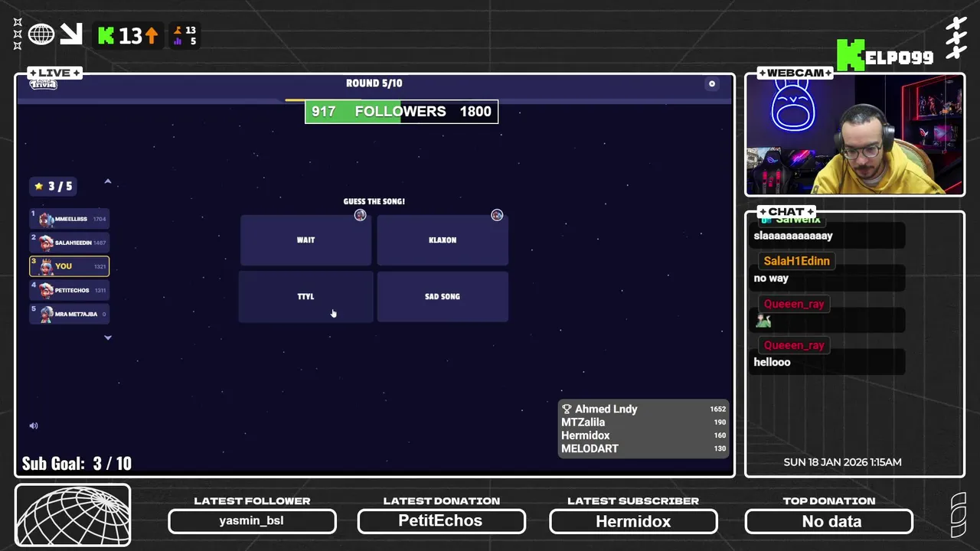Viewport: 980px width, 551px height.
Task: Click MTZalila in the donor list
Action: 583,422
